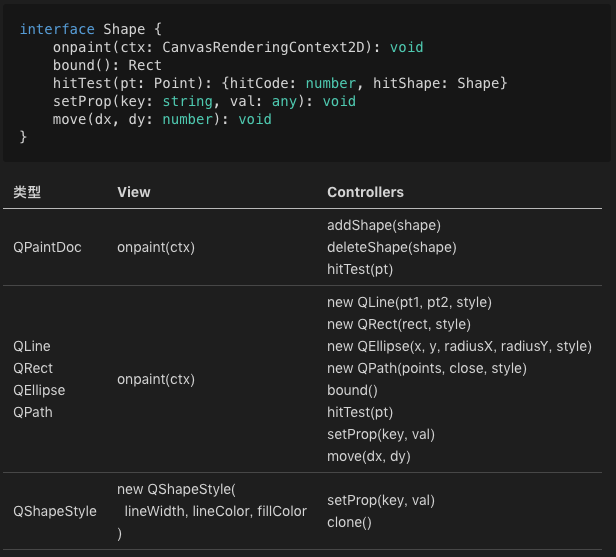Click 'QPath' in the type column
616x557 pixels.
click(32, 412)
